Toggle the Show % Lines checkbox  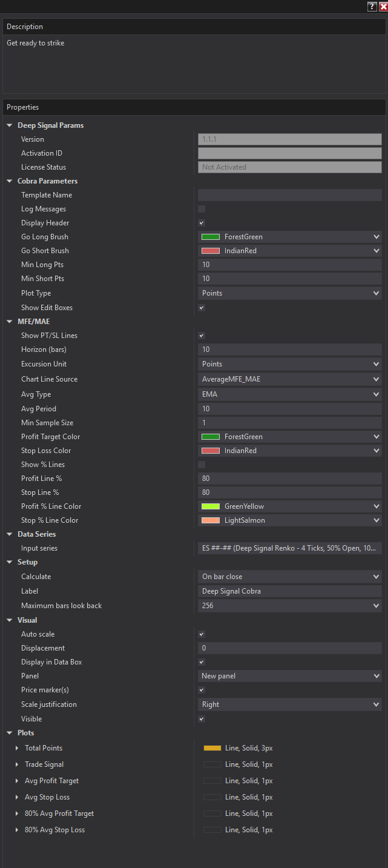point(202,465)
